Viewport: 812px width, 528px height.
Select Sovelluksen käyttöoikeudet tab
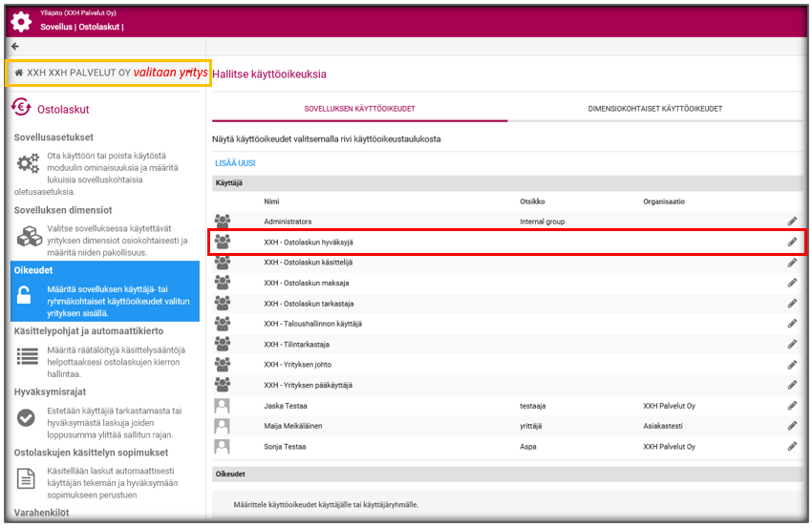359,109
